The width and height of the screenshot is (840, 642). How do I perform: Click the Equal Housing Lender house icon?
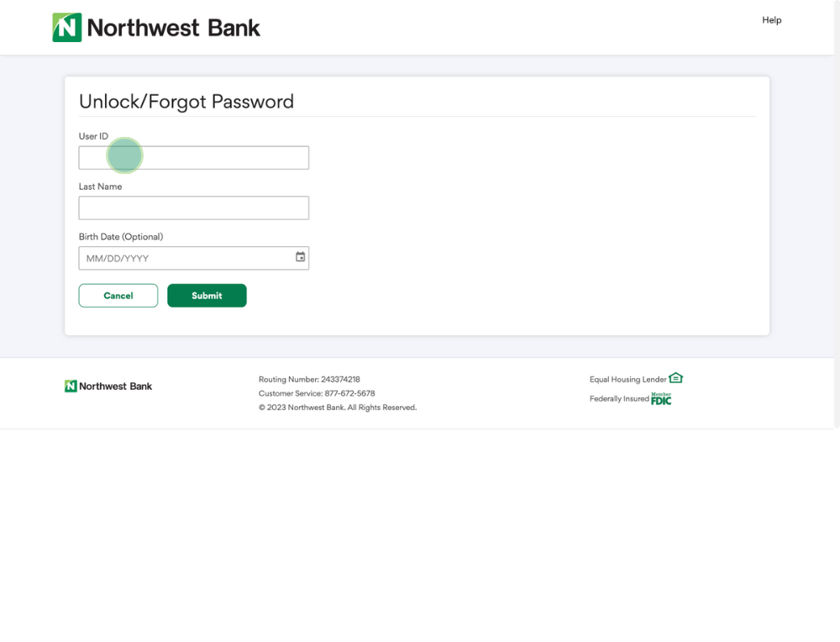(676, 378)
